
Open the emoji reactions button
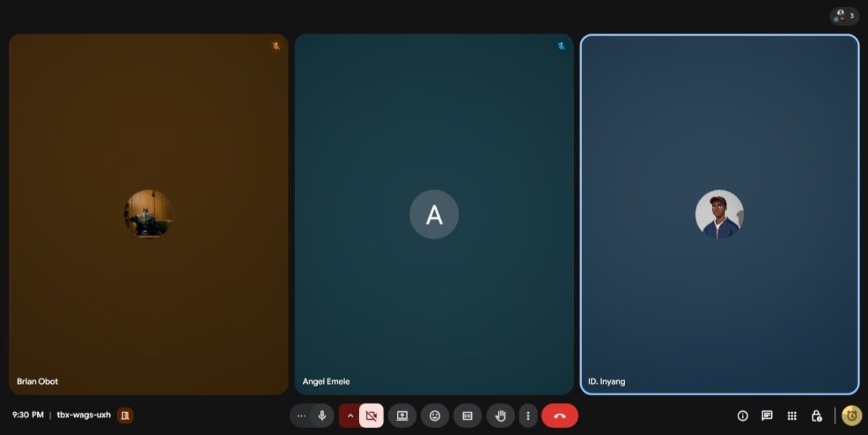tap(435, 415)
